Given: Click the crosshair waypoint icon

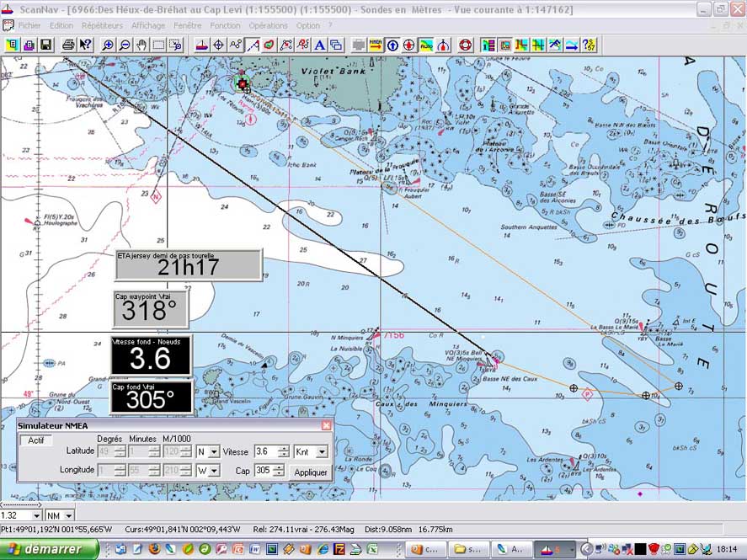Looking at the screenshot, I should pyautogui.click(x=219, y=45).
